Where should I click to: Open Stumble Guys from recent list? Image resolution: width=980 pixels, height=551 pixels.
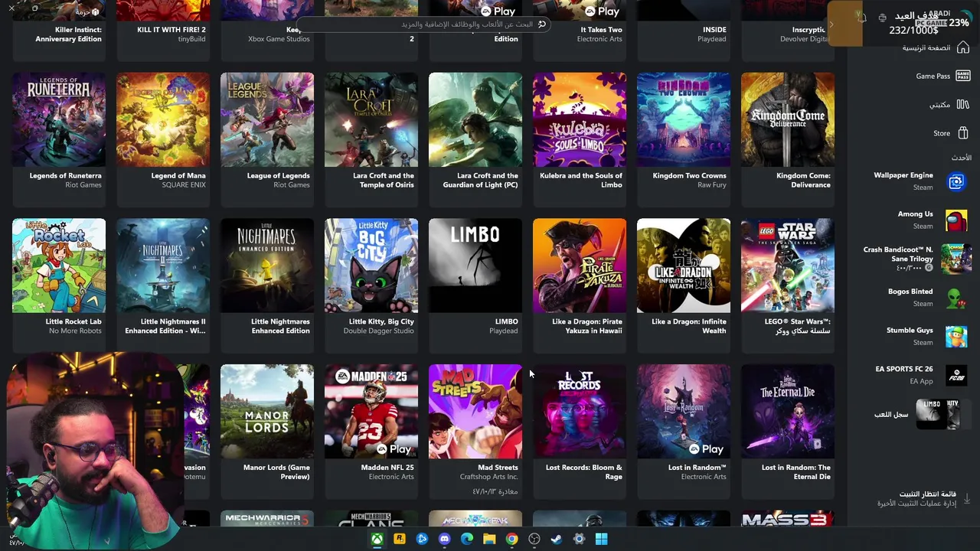pos(926,336)
